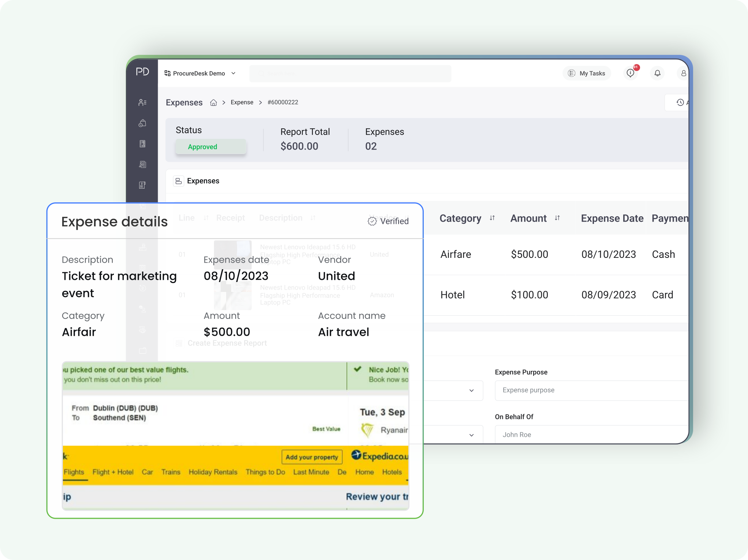Select the Flights tab in the receipt

[x=74, y=472]
